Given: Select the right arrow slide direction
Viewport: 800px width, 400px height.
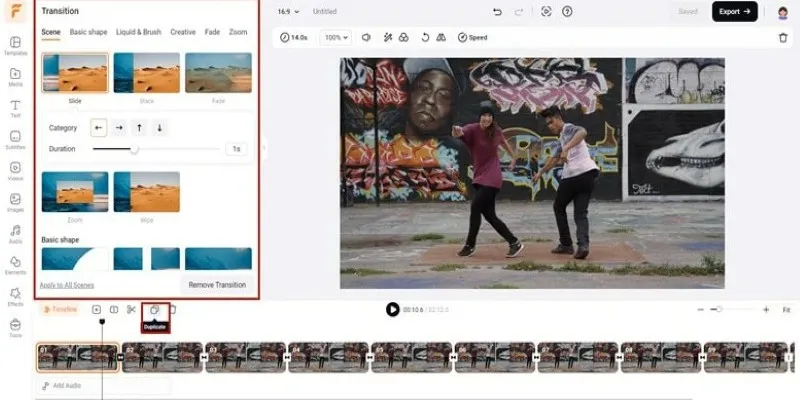Looking at the screenshot, I should [119, 128].
